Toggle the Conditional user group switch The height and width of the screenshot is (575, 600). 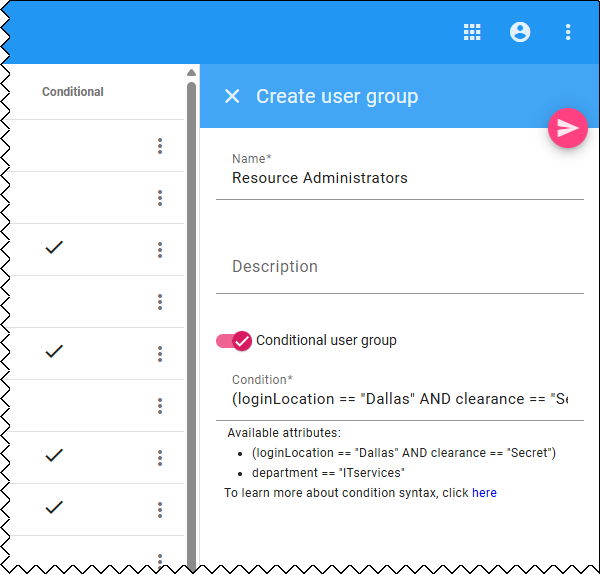[x=234, y=341]
